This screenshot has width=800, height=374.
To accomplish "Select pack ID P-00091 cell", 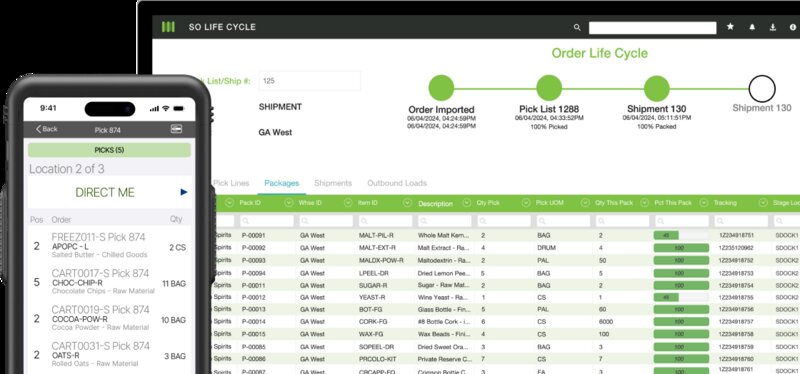I will (254, 236).
